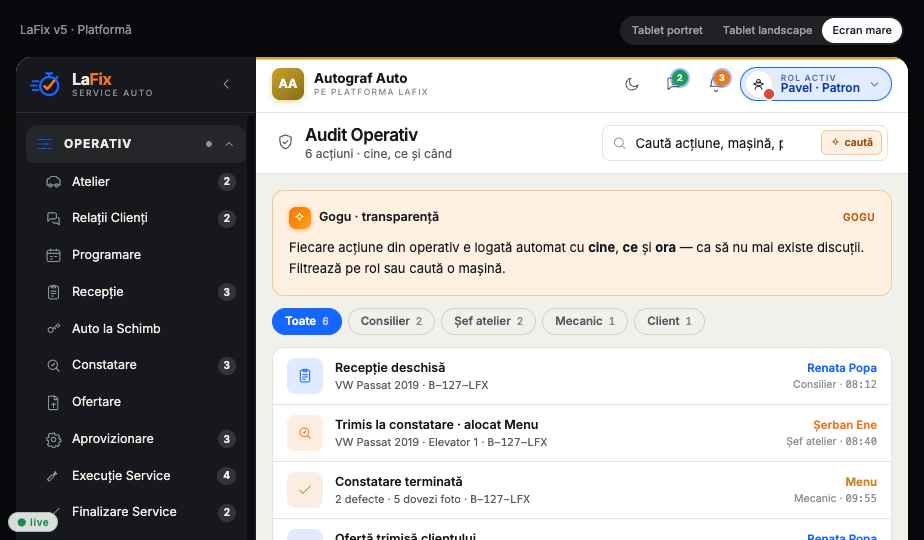
Task: Click the Ofertare document icon
Action: (x=54, y=402)
